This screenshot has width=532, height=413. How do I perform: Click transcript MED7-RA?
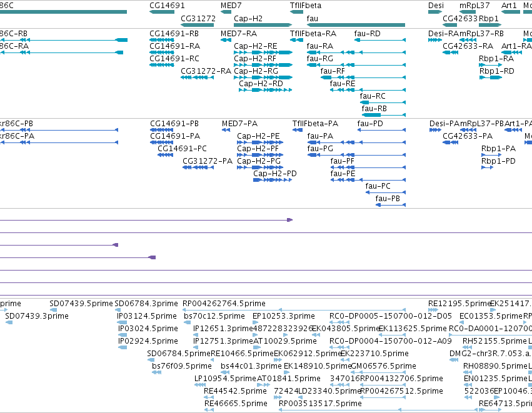click(x=239, y=34)
